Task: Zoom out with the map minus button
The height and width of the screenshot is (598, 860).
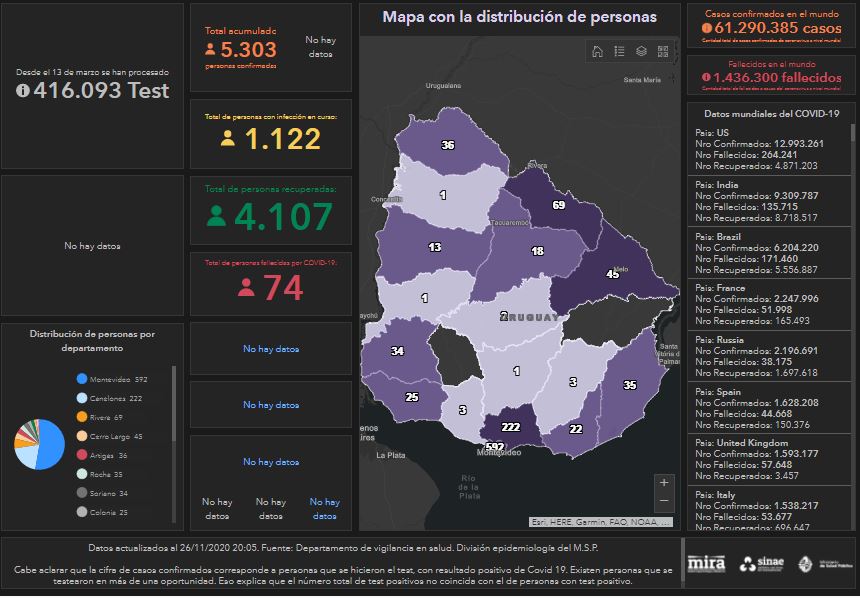Action: 664,500
